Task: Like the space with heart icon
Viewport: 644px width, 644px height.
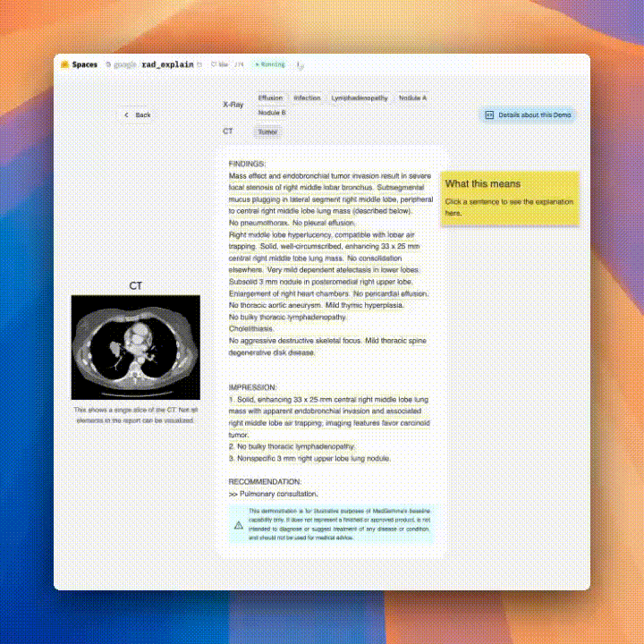Action: [214, 64]
